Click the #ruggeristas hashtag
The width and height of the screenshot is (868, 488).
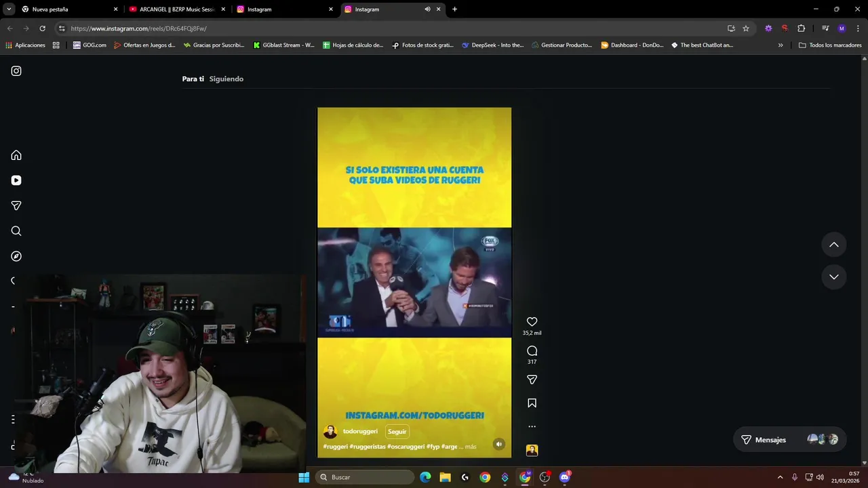[x=367, y=447]
